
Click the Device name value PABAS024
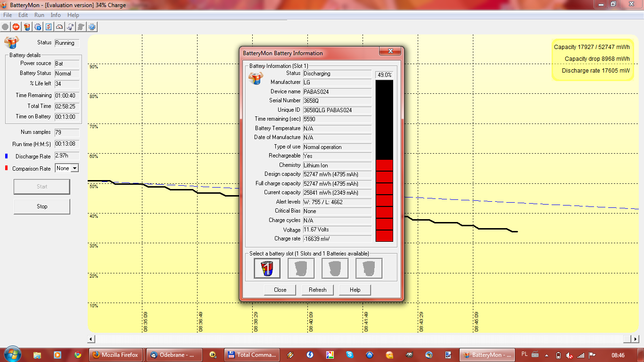[337, 91]
